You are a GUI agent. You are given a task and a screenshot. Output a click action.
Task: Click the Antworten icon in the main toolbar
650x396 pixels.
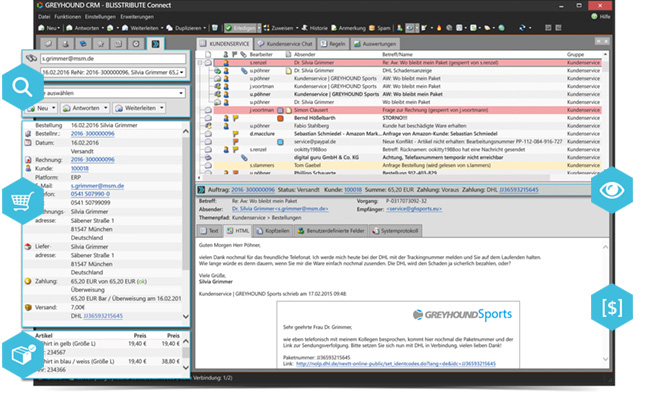tap(69, 28)
